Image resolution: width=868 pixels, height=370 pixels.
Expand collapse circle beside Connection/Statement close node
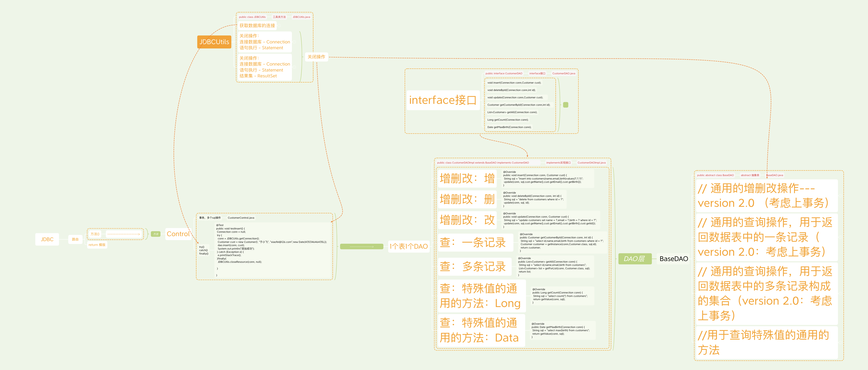[x=294, y=42]
